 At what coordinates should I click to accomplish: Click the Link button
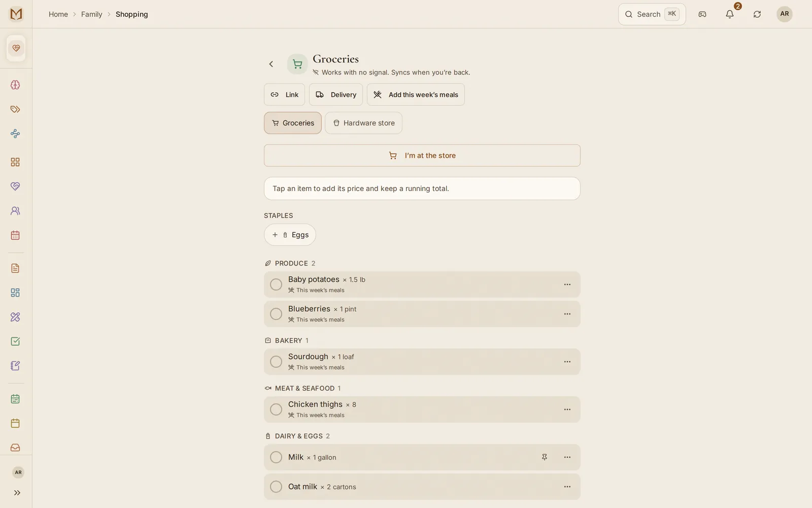[x=284, y=94]
